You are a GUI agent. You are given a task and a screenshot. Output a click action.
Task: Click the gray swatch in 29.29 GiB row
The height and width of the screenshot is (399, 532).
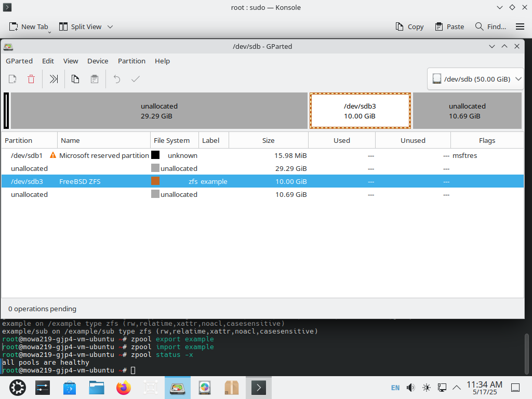tap(155, 168)
